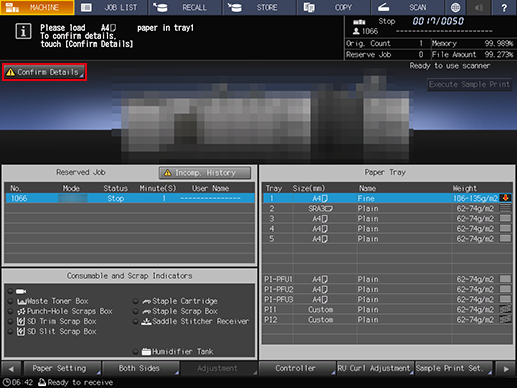Show more function buttons with right arrow
Screen dimensions: 517x388
coord(506,369)
